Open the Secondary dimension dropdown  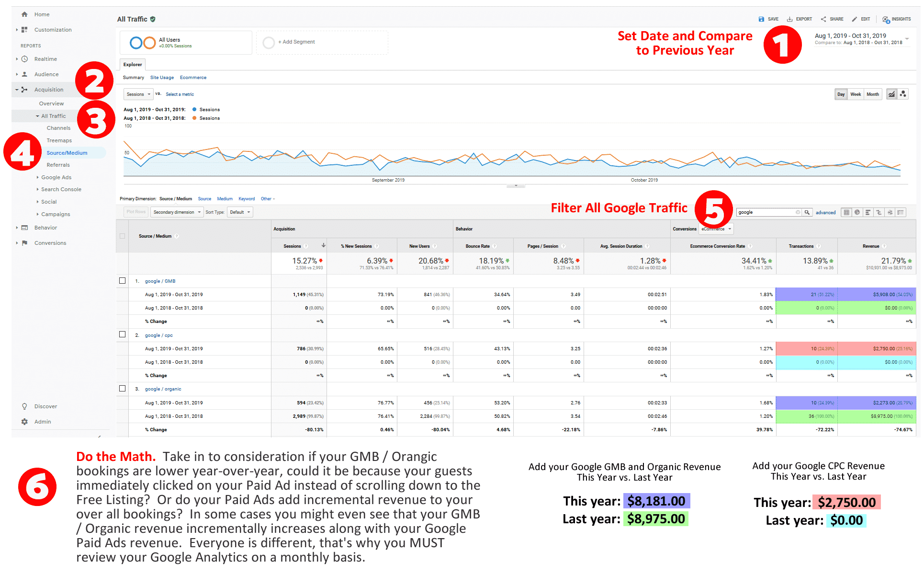pos(176,212)
